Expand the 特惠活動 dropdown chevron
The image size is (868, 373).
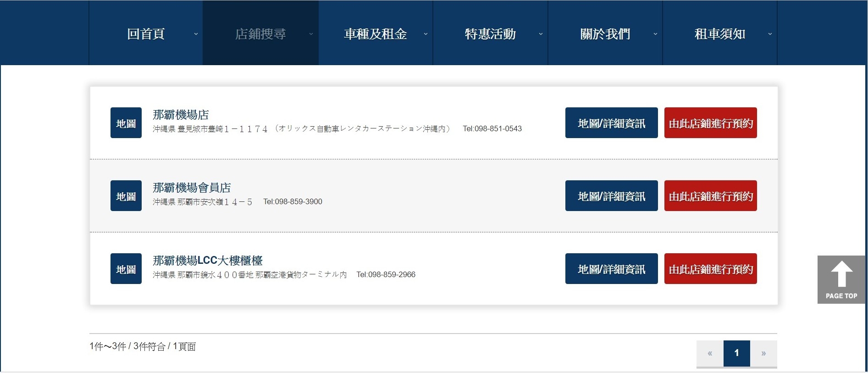click(541, 34)
